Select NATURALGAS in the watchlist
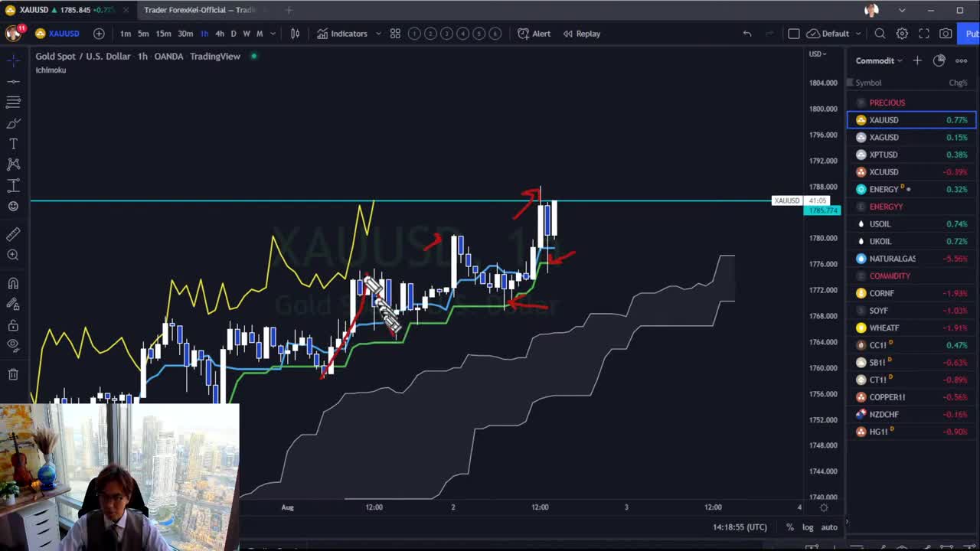Viewport: 980px width, 551px height. coord(912,259)
